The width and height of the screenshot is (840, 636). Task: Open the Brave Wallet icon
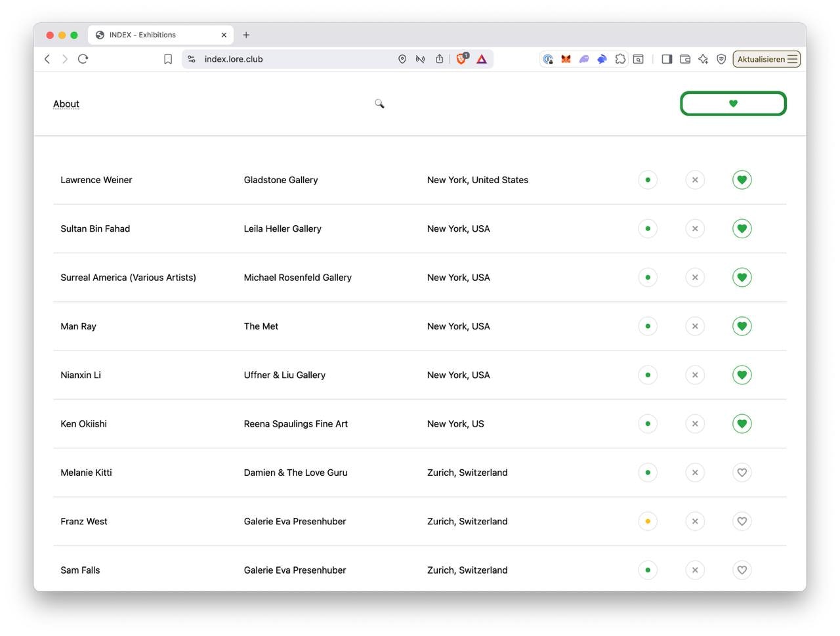pos(685,59)
